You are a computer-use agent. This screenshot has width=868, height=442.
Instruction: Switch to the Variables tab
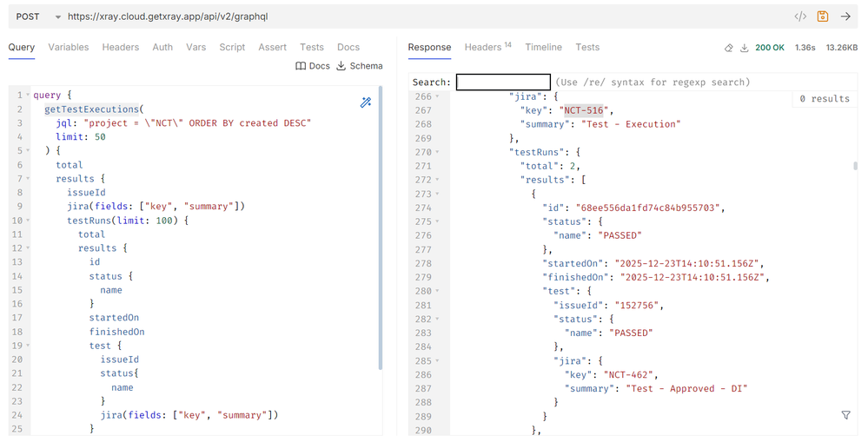point(68,48)
